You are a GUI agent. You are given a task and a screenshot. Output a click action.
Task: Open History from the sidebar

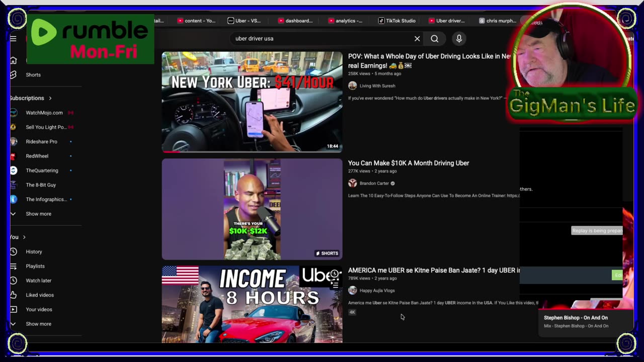pos(34,252)
